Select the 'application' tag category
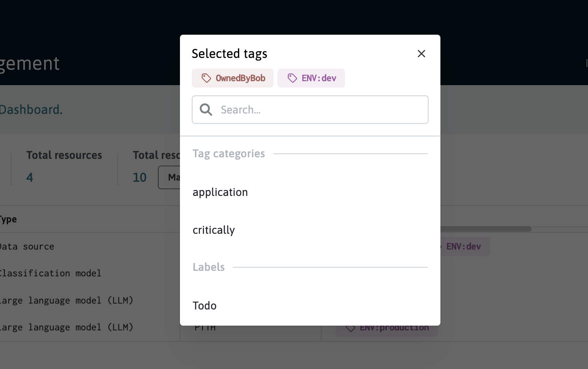 click(x=220, y=192)
